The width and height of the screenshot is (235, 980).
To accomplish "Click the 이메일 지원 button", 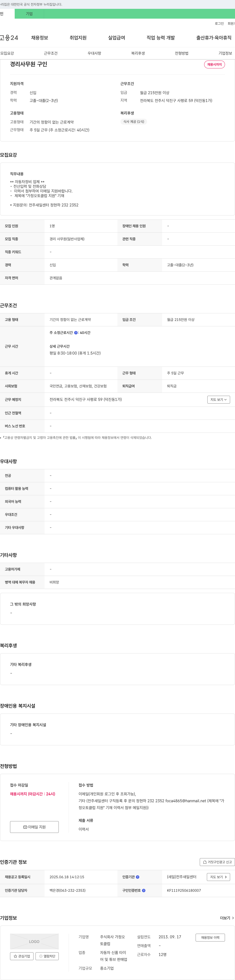I will pyautogui.click(x=34, y=827).
